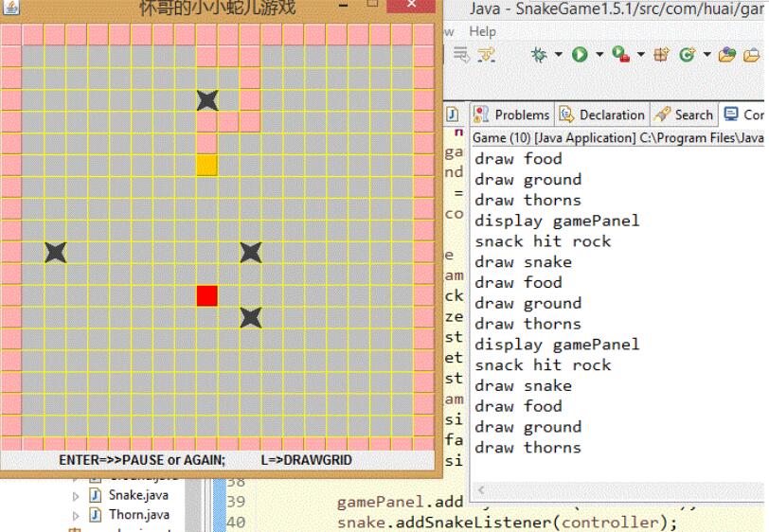
Task: Click the Java icon in game title bar
Action: pos(12,9)
